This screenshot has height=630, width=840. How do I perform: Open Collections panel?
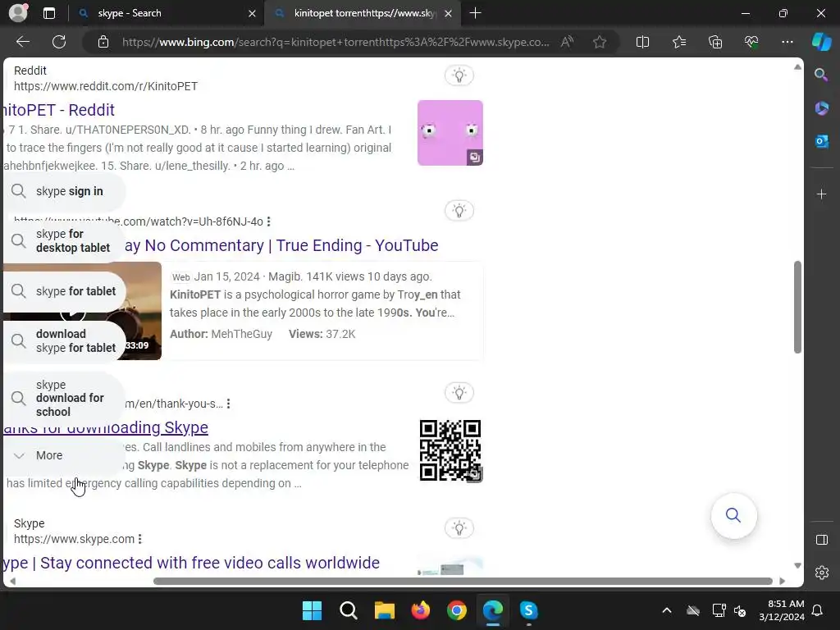click(715, 42)
